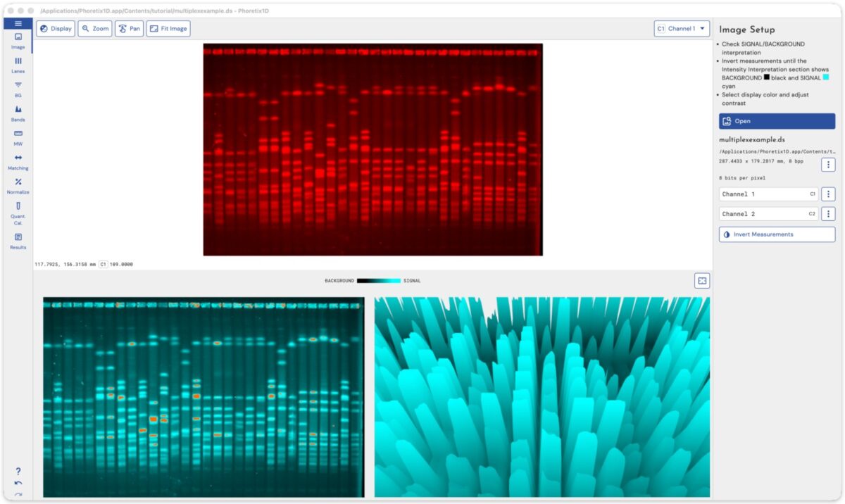Activate the Pan tool
The image size is (845, 504).
(130, 29)
